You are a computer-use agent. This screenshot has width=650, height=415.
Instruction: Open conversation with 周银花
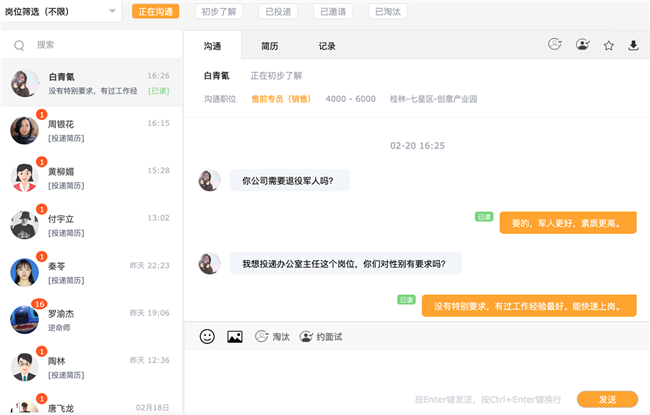click(92, 130)
